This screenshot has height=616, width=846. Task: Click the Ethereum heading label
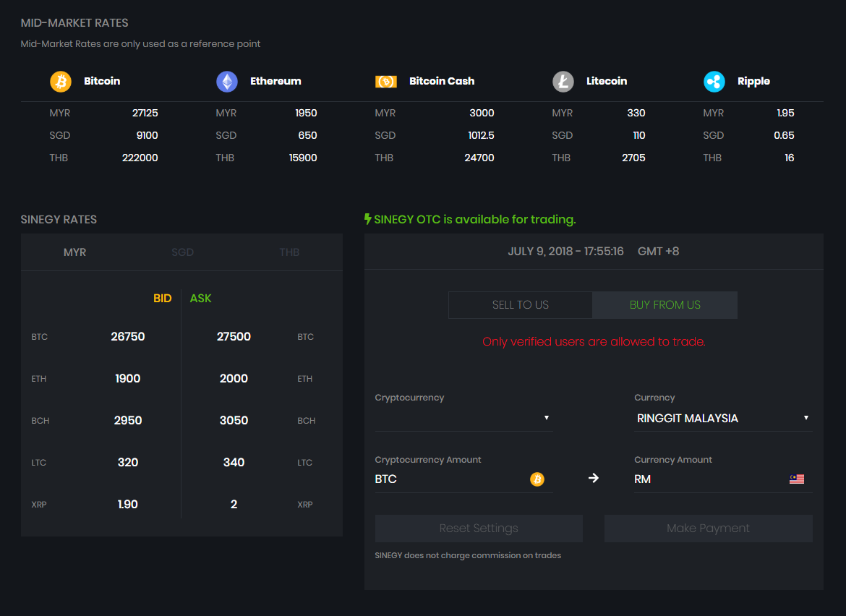pos(275,81)
